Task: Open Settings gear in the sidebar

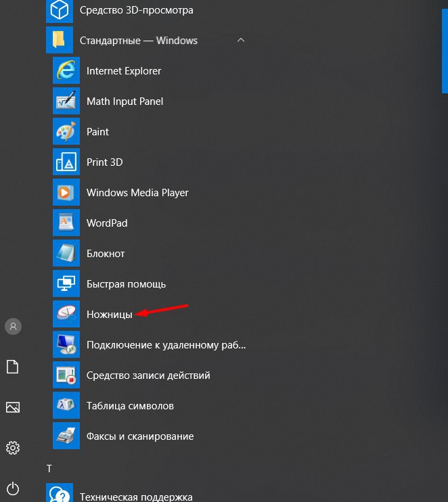Action: [13, 448]
